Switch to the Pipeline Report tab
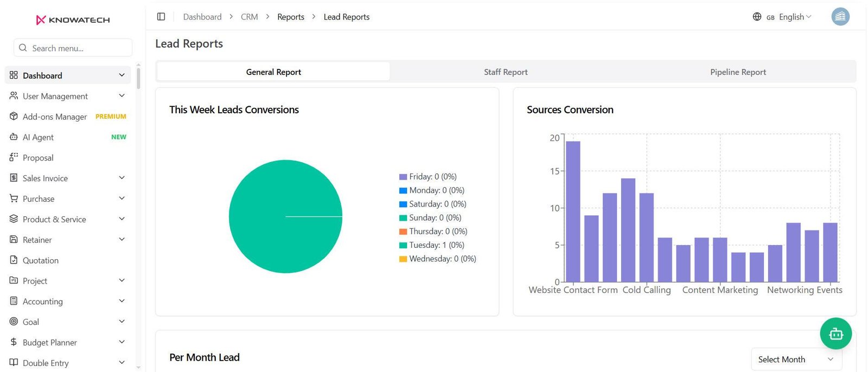This screenshot has height=372, width=868. click(x=738, y=72)
